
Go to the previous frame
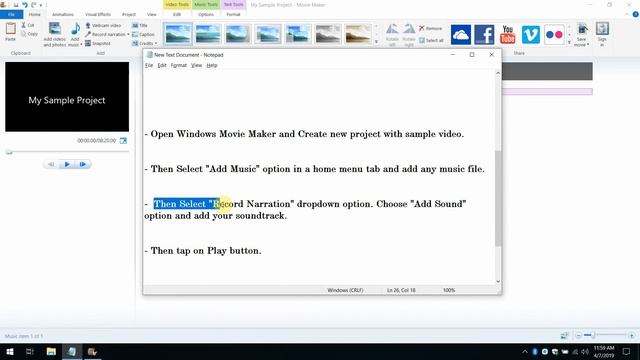coord(51,164)
